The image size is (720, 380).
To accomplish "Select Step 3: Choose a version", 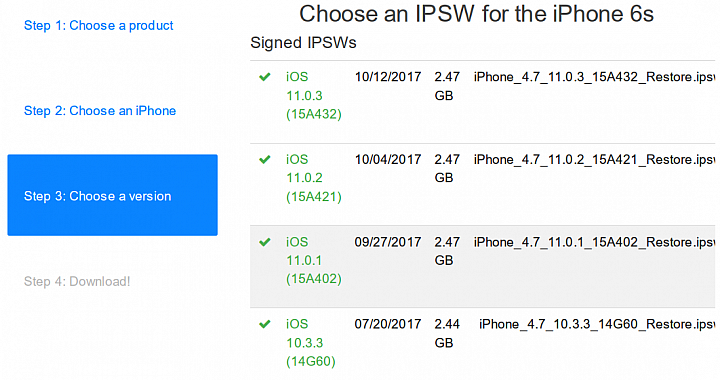I will coord(112,195).
